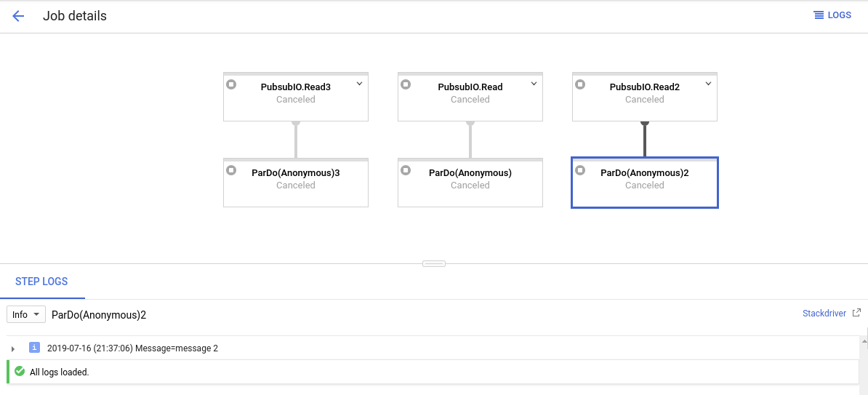Click the canceled status icon on PubsubIO.Read2
This screenshot has height=395, width=868.
tap(580, 84)
